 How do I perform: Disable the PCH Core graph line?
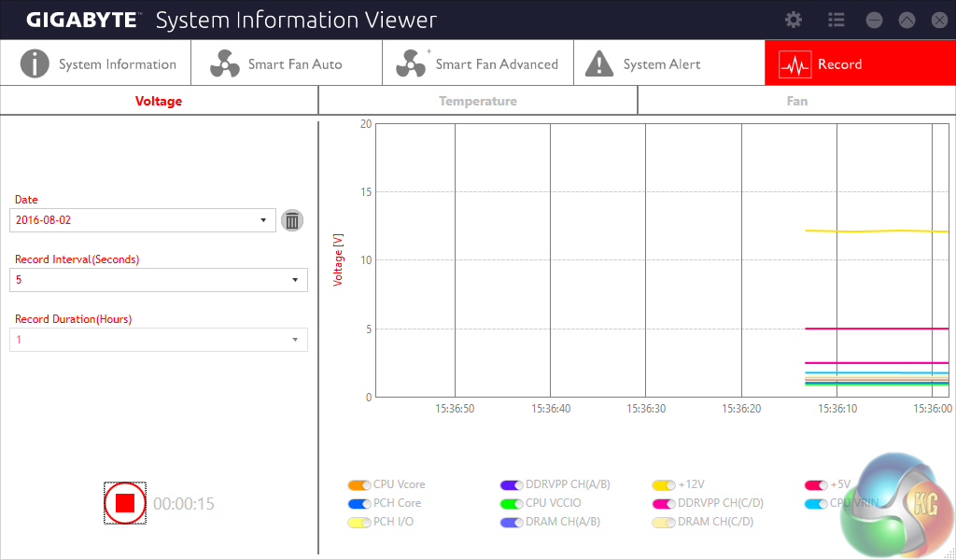[359, 504]
